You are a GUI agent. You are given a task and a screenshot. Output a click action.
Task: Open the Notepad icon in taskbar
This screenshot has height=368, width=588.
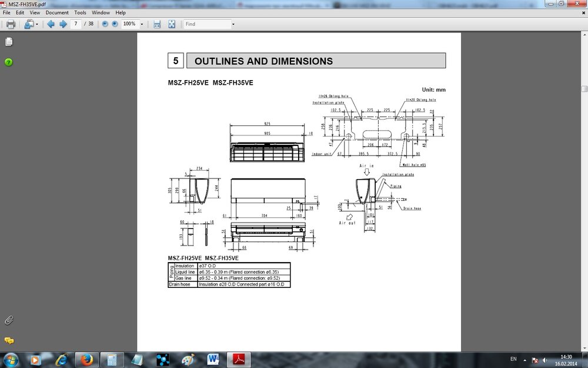pos(137,360)
